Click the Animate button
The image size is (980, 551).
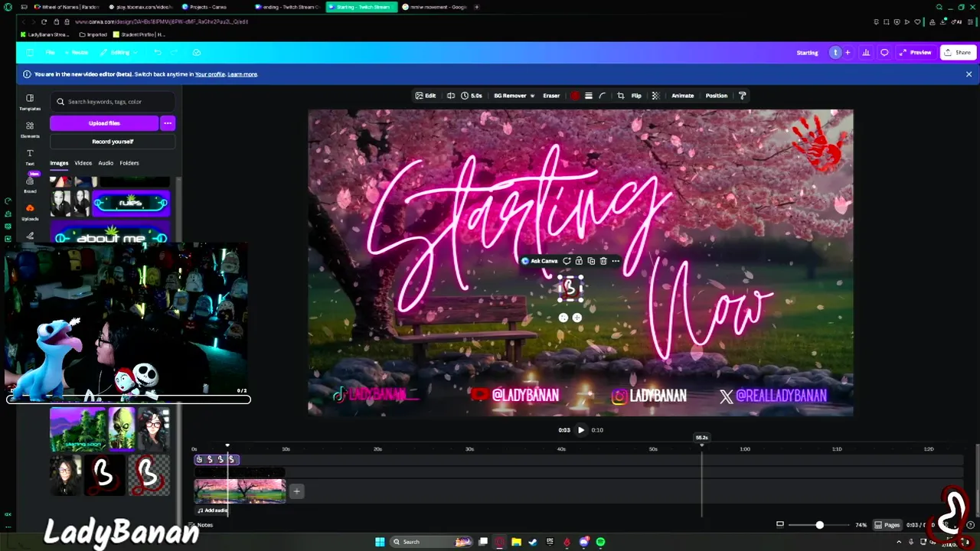tap(682, 96)
